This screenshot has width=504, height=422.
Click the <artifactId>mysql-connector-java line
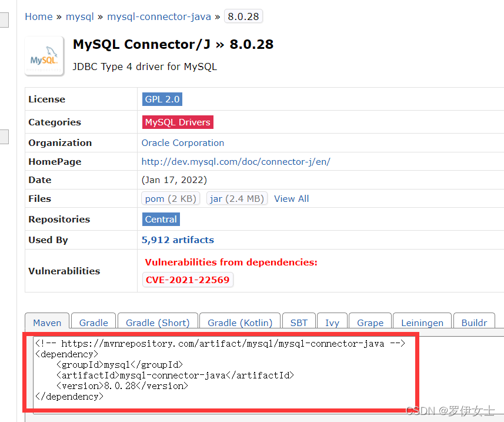(175, 376)
